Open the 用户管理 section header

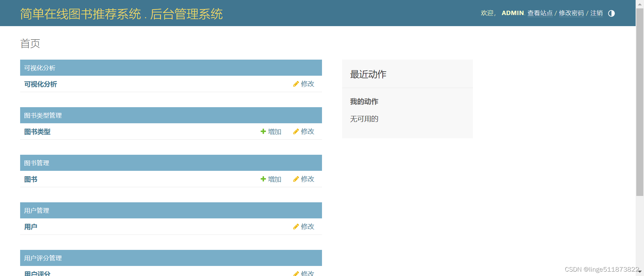click(x=37, y=211)
